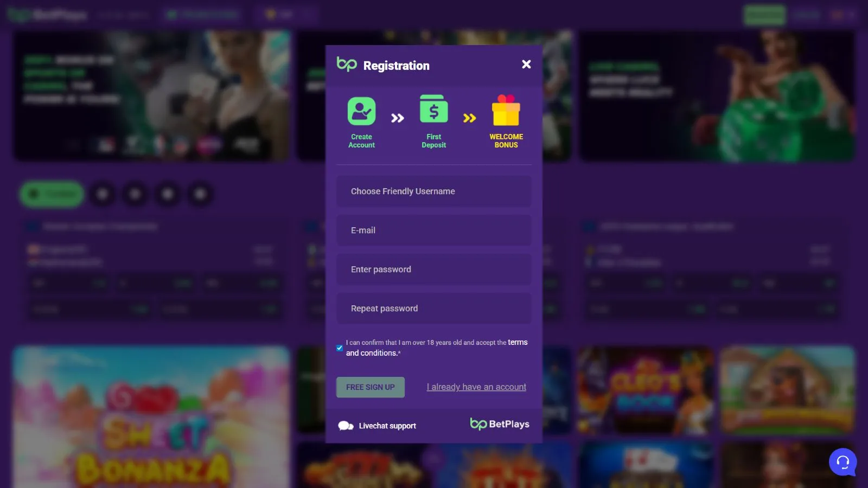
Task: Click the blurred green button in top header
Action: click(x=764, y=15)
